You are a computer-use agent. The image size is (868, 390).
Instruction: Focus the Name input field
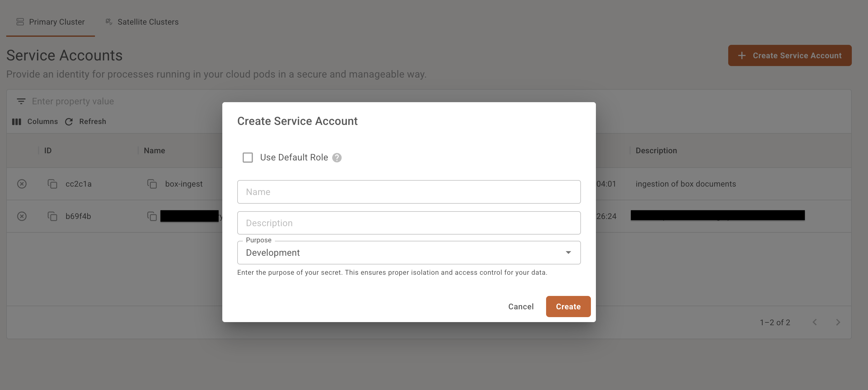(409, 192)
